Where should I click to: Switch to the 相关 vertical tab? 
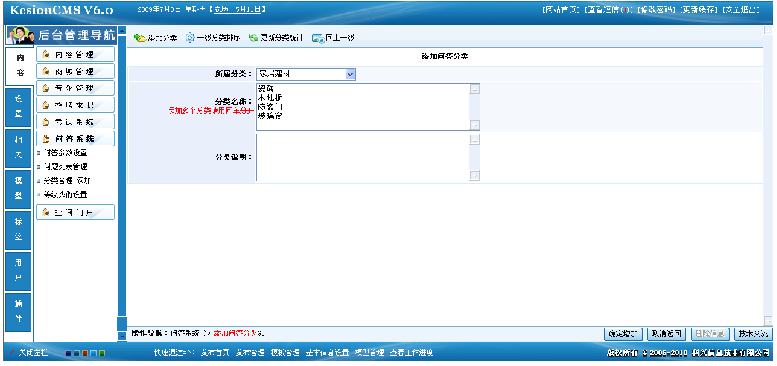(x=18, y=148)
